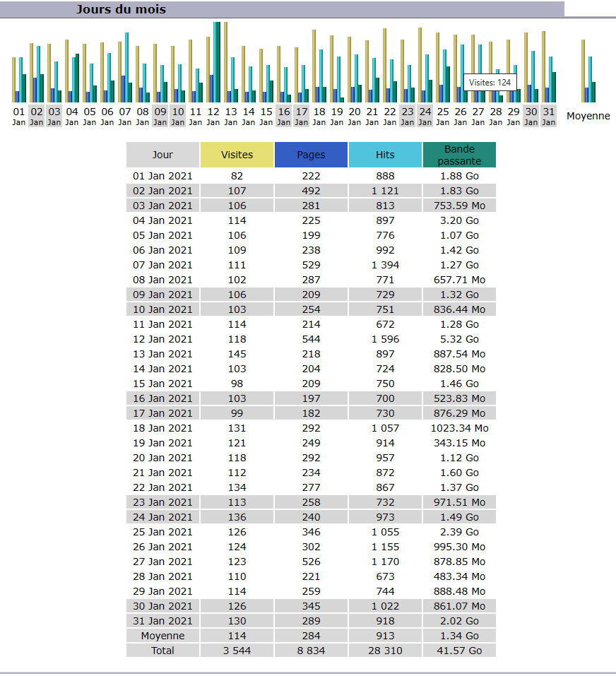Click the visits value 134 for 22 Jan

point(237,487)
